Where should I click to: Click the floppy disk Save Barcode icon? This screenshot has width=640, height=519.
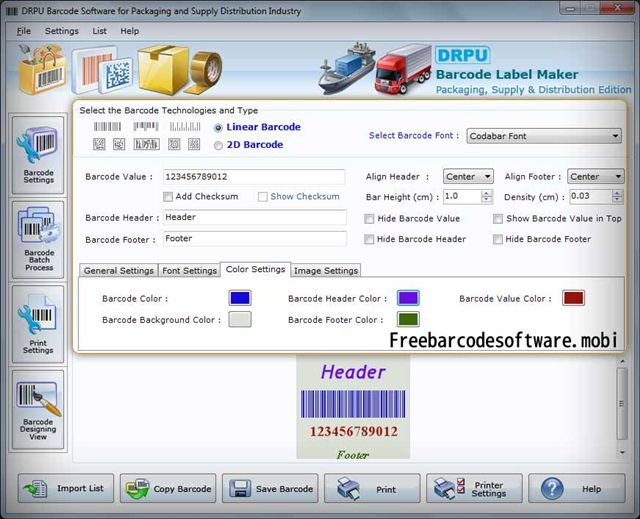[x=240, y=488]
